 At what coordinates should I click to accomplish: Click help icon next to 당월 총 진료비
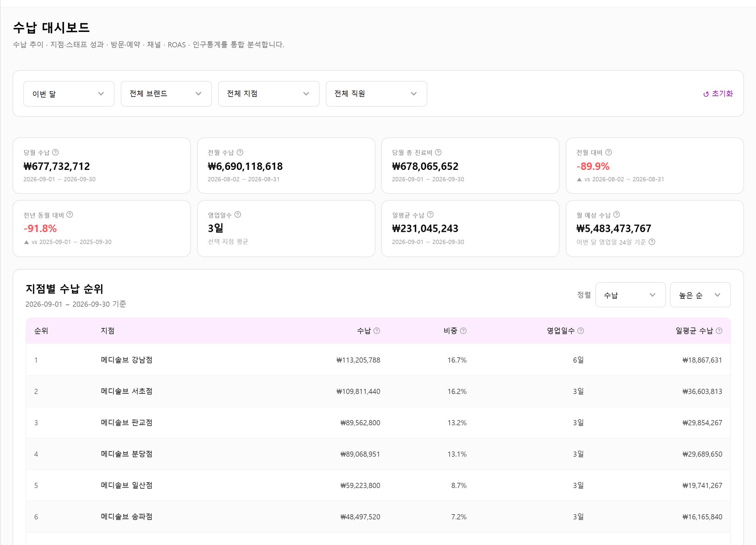click(438, 152)
